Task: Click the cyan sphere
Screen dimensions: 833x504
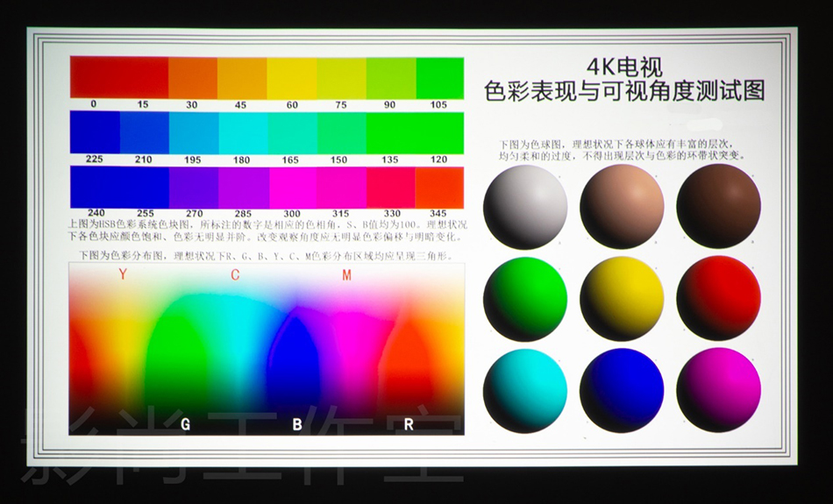Action: click(525, 390)
